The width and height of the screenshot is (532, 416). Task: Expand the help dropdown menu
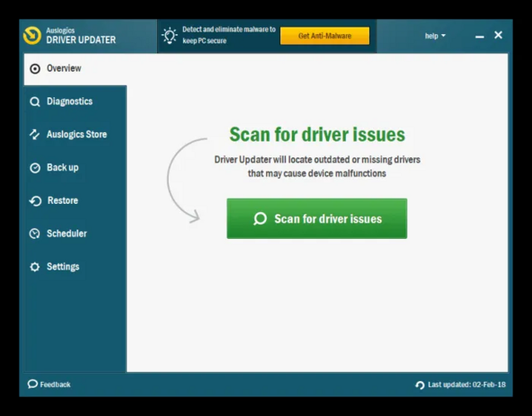coord(436,36)
